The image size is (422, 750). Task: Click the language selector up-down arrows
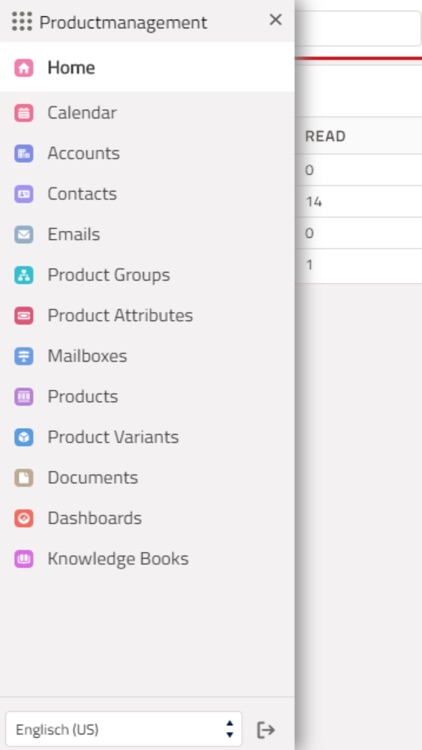click(230, 729)
